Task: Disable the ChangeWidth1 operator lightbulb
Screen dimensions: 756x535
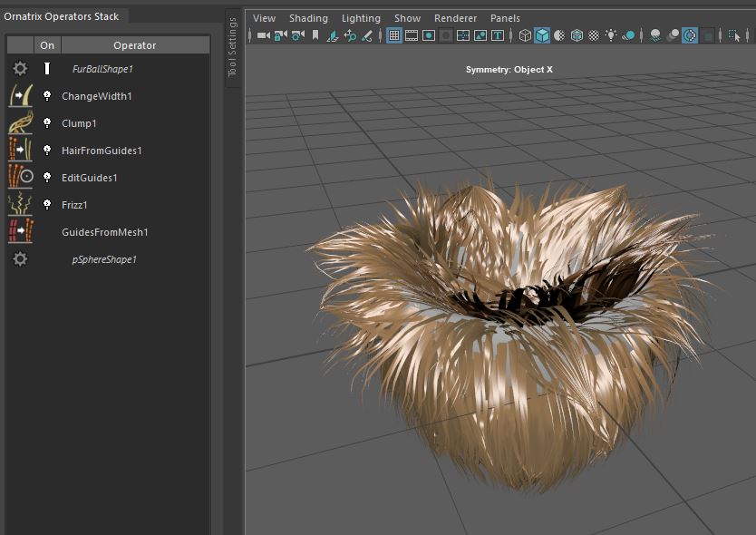Action: (47, 96)
